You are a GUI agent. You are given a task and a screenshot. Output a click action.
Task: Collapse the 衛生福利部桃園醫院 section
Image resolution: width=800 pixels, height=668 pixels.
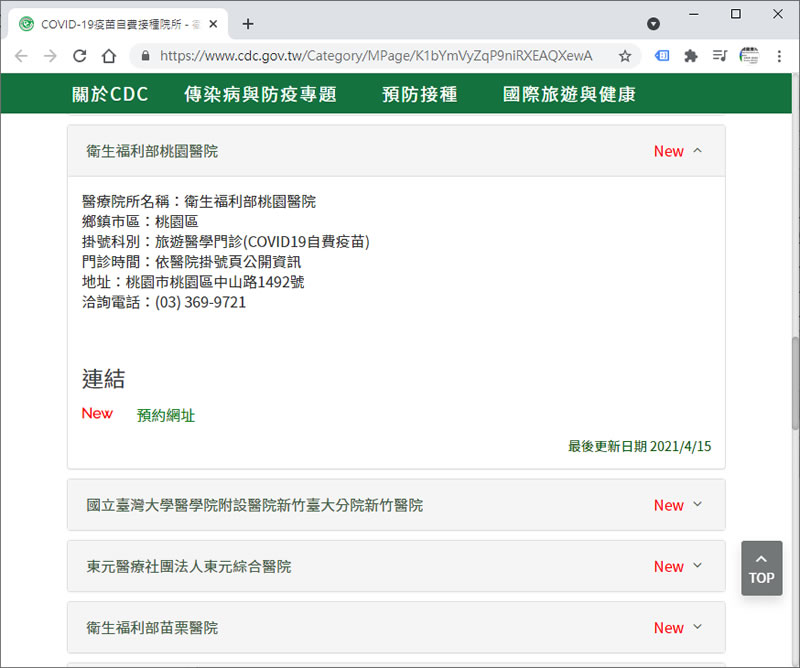click(x=697, y=151)
